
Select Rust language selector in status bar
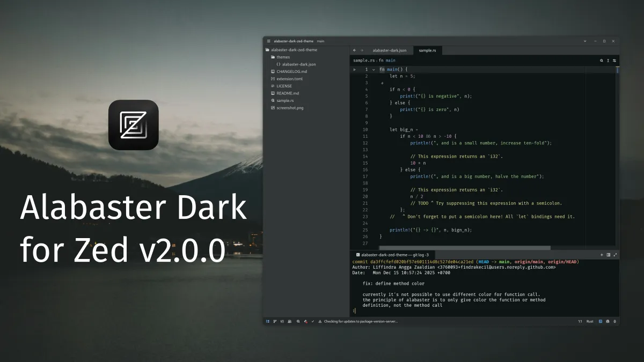590,321
